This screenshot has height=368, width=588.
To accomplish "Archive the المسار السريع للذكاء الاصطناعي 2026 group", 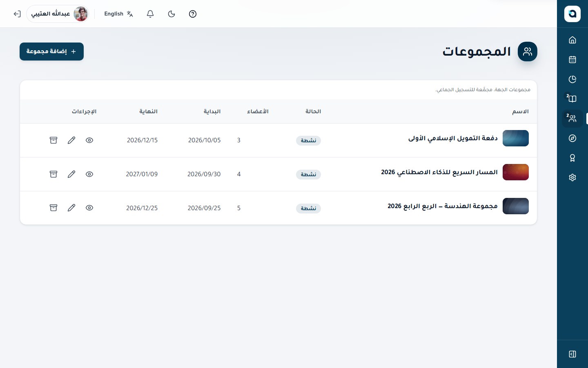I will click(53, 174).
